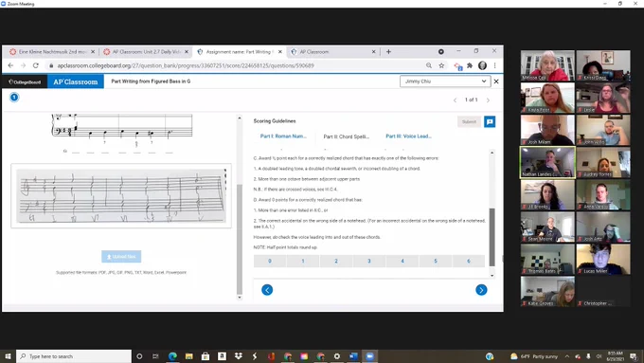
Task: Click the scoring guidelines scroll down arrow
Action: pyautogui.click(x=492, y=276)
